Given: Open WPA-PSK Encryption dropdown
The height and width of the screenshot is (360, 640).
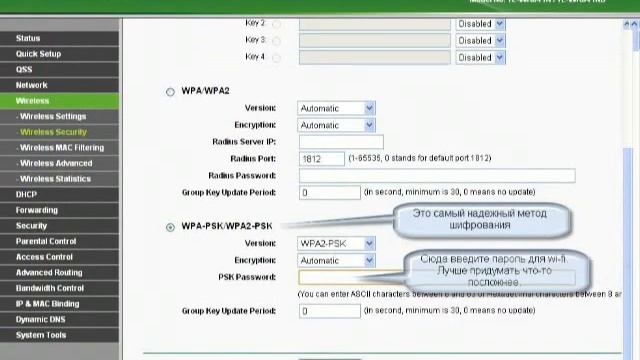Looking at the screenshot, I should (336, 260).
